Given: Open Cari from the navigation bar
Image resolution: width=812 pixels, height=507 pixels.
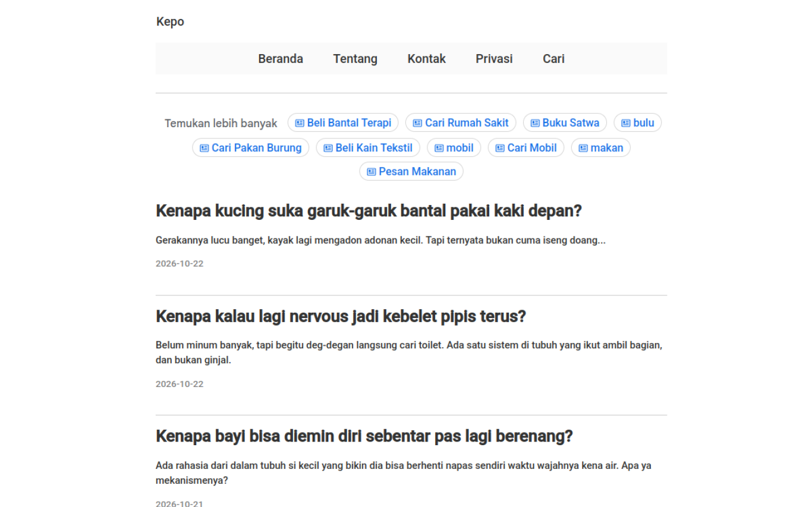Looking at the screenshot, I should tap(553, 59).
